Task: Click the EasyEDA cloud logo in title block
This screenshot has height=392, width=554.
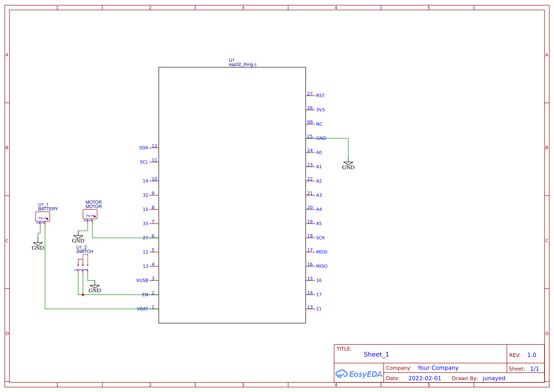Action: click(342, 374)
